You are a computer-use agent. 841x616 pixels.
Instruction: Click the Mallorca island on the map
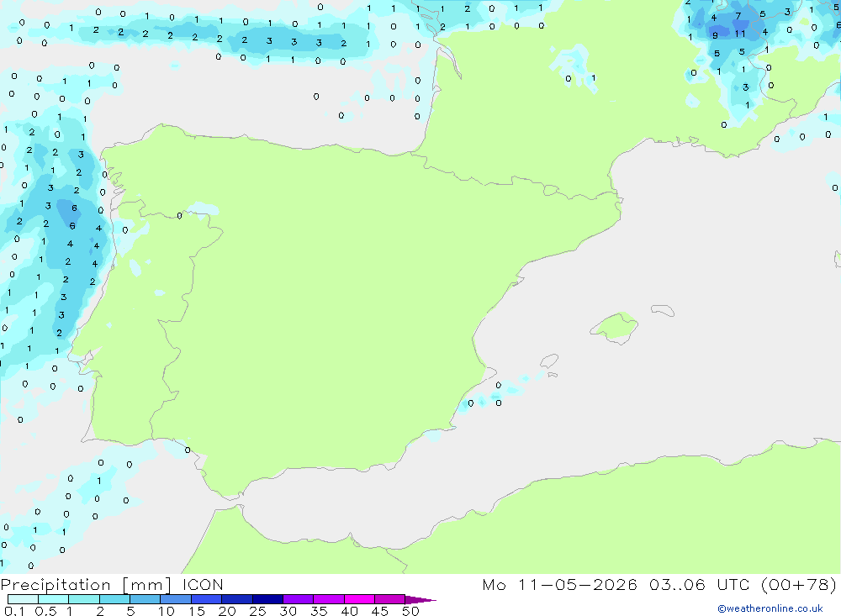pyautogui.click(x=615, y=327)
